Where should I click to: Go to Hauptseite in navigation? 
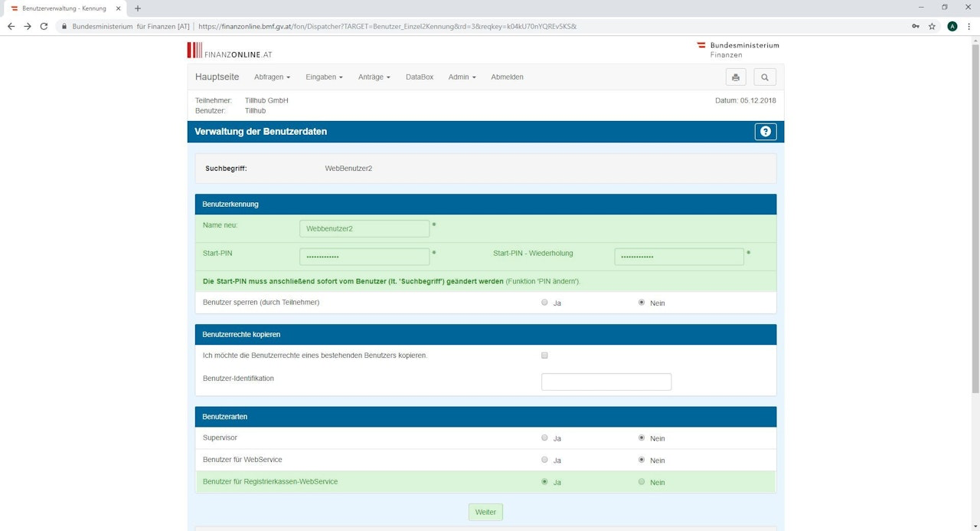tap(217, 77)
